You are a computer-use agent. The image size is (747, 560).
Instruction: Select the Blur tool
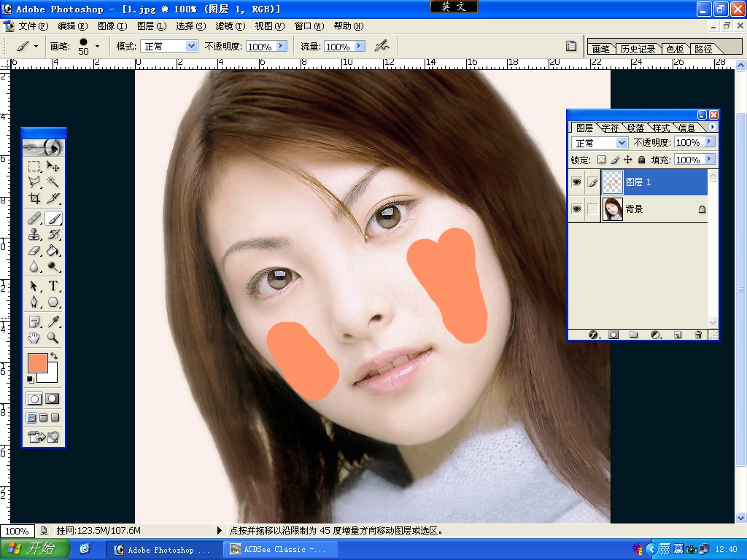34,267
